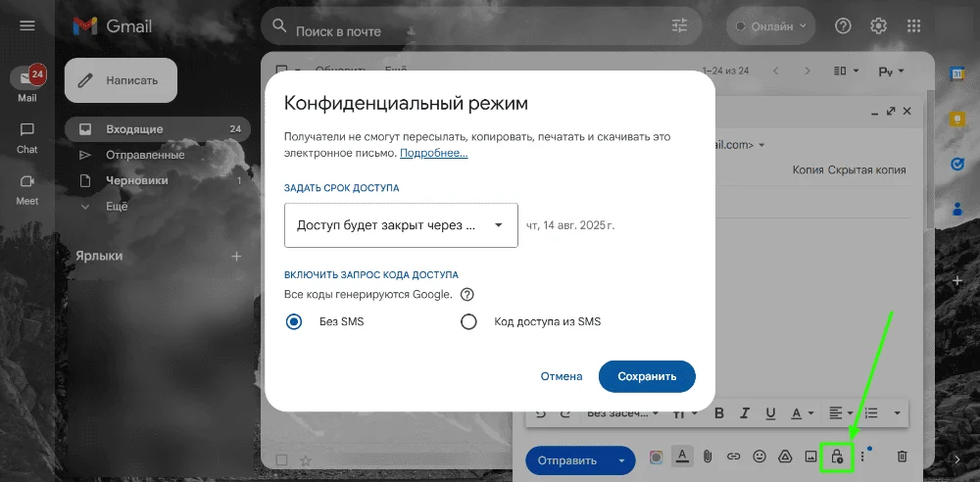Go to the next page of emails
The height and width of the screenshot is (482, 980).
point(808,71)
